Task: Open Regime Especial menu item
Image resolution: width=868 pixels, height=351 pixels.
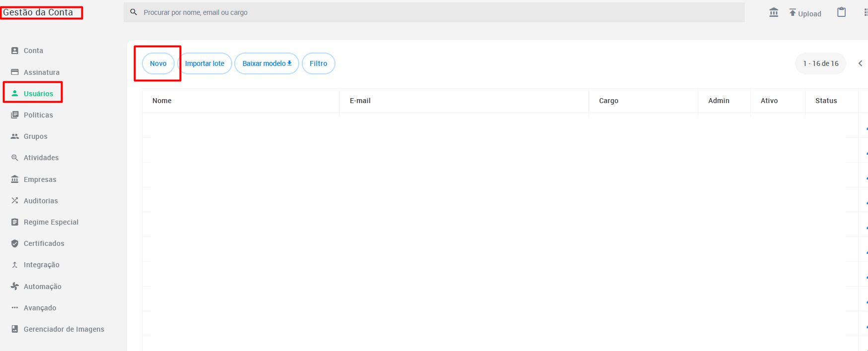Action: click(x=51, y=222)
